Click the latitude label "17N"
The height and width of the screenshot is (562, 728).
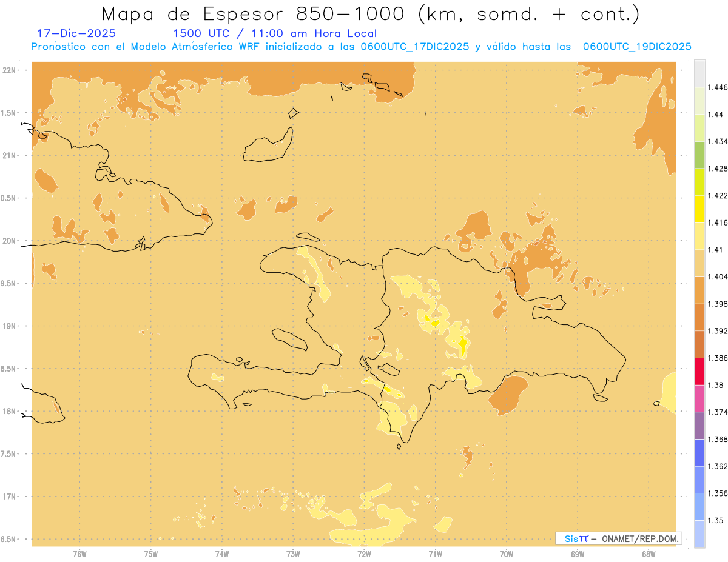point(10,497)
